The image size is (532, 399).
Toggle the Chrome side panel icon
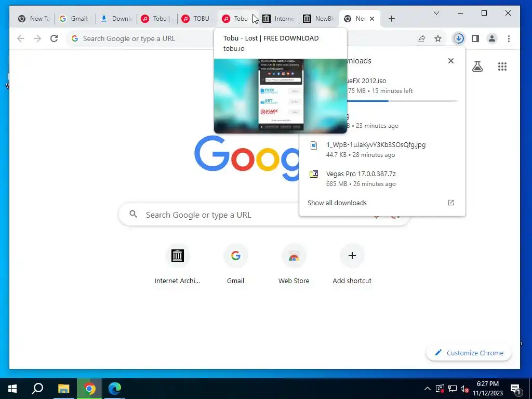475,38
